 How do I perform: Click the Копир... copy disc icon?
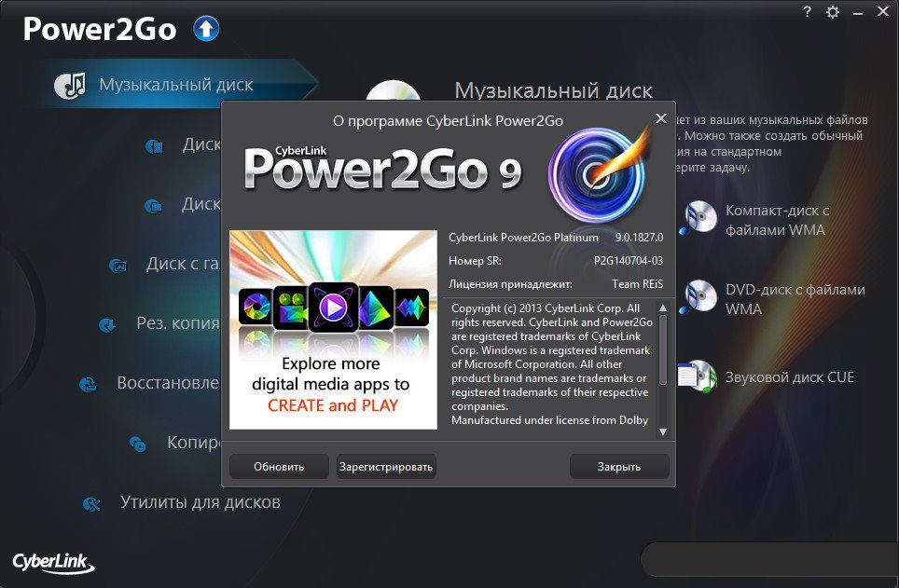pyautogui.click(x=138, y=444)
